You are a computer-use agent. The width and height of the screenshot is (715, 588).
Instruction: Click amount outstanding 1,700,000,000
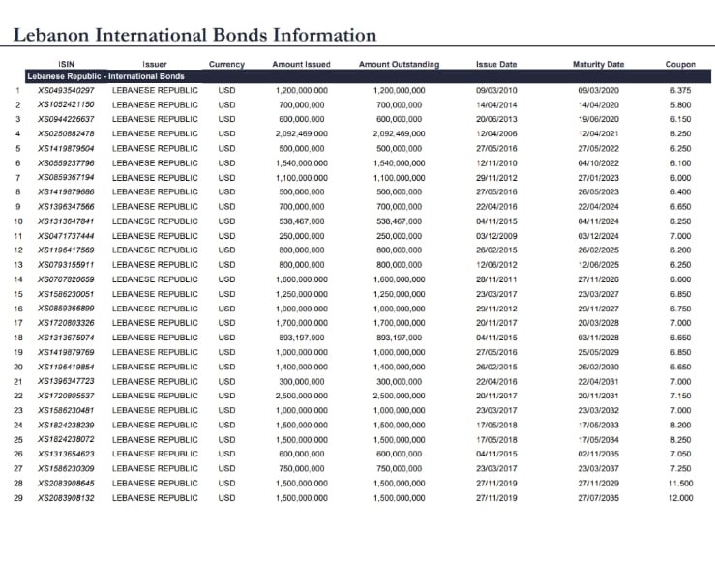[399, 323]
